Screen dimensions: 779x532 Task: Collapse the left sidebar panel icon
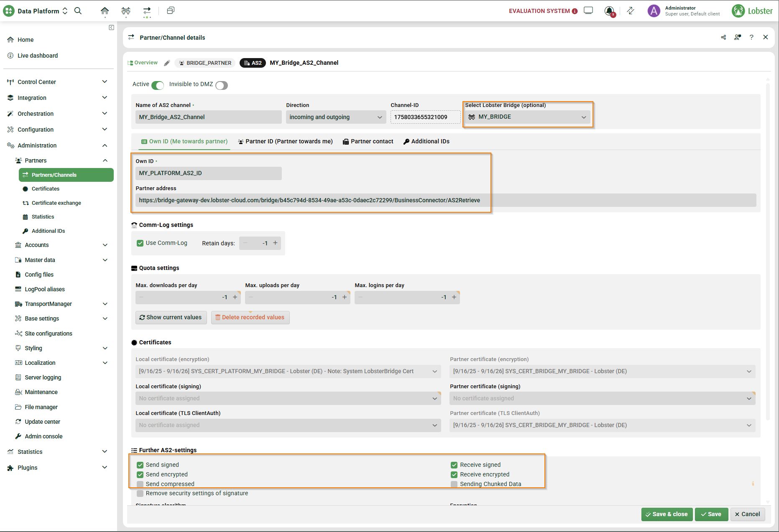(111, 28)
